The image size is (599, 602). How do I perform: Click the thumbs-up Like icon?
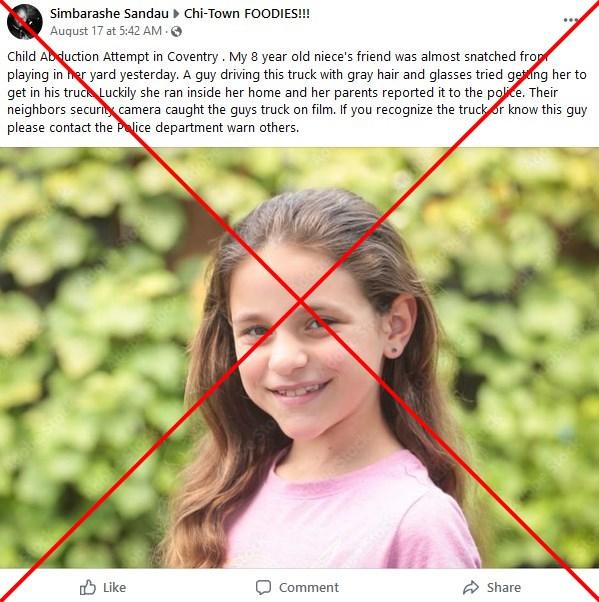[x=88, y=587]
